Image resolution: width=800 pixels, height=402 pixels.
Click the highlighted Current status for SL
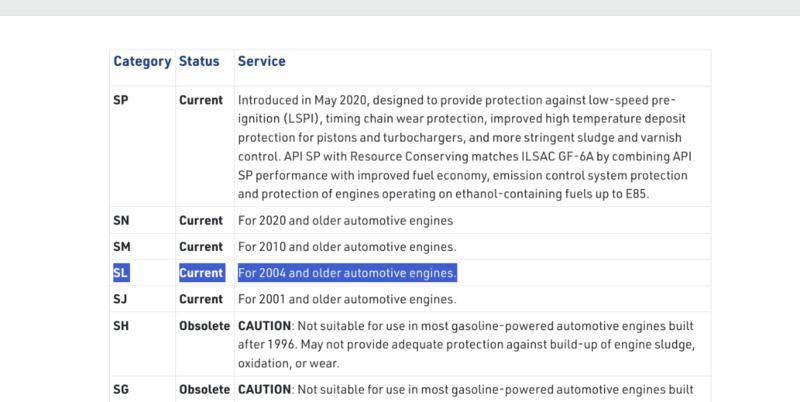tap(201, 272)
